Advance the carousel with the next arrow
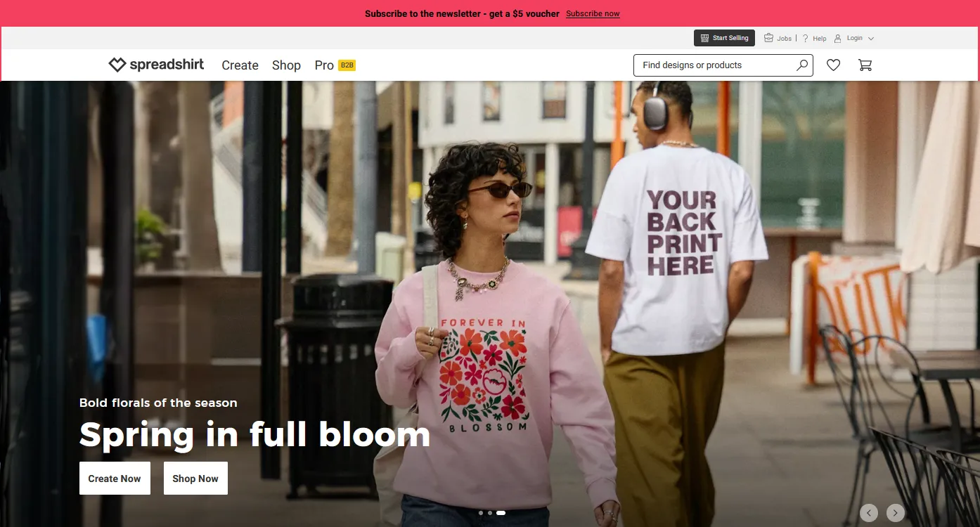The height and width of the screenshot is (527, 980). point(895,513)
